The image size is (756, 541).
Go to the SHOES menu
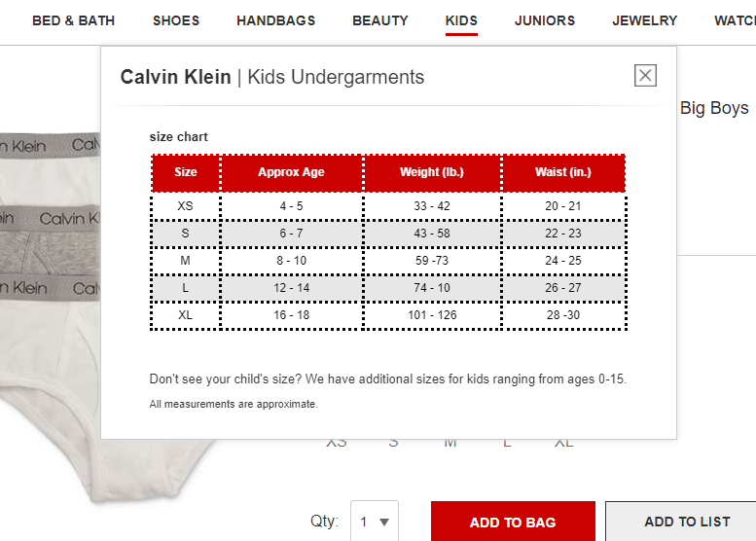(176, 20)
